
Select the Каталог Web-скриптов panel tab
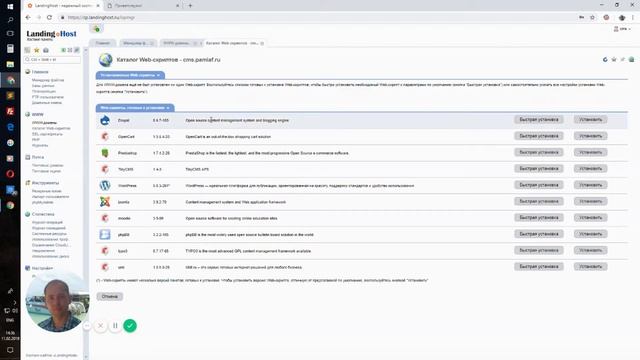coord(233,43)
